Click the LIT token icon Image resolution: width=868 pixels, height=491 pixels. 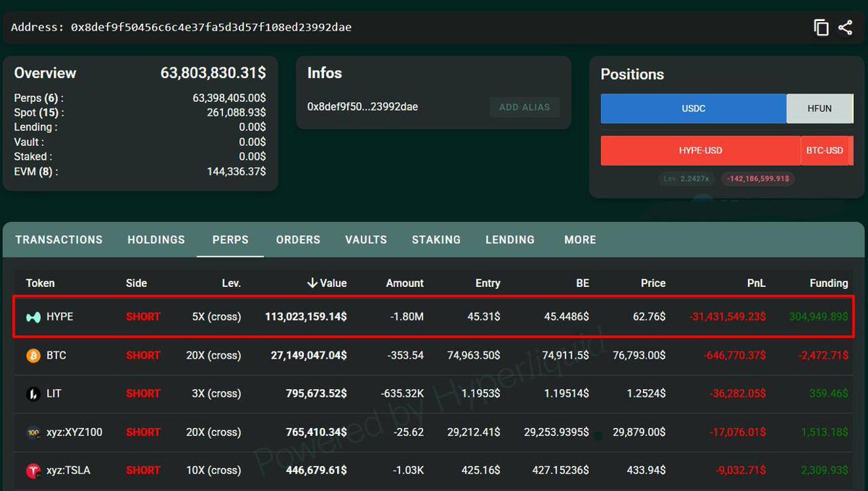click(x=33, y=393)
